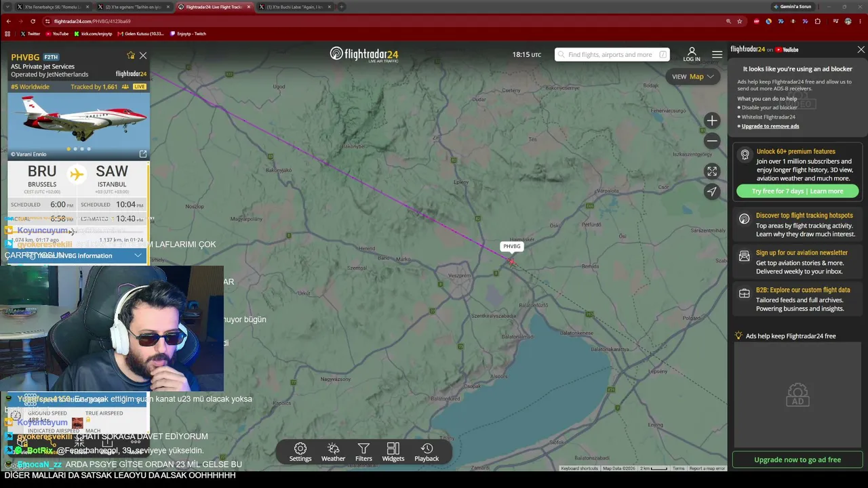Image resolution: width=868 pixels, height=488 pixels.
Task: Open flight Playback
Action: click(x=427, y=452)
